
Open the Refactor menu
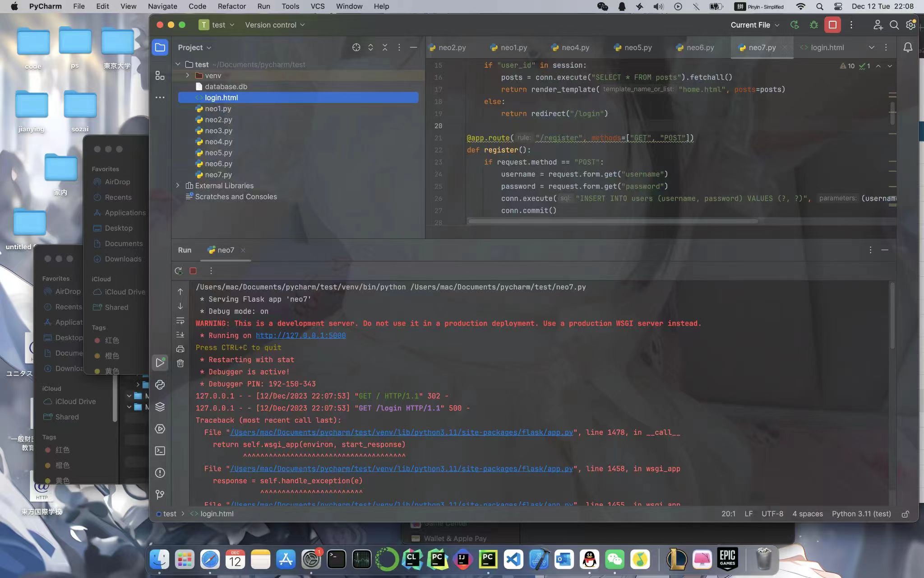(231, 6)
